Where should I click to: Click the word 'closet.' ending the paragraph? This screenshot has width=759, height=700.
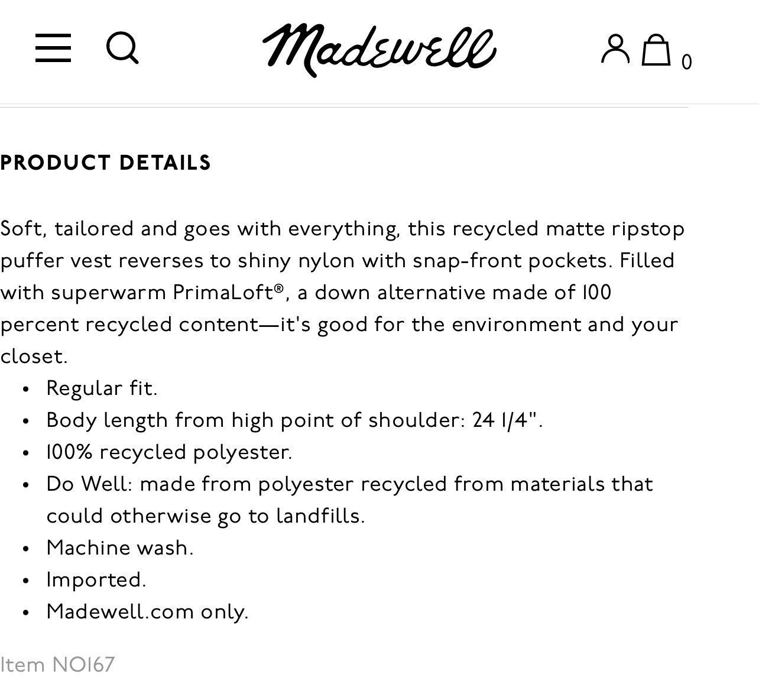click(x=34, y=357)
